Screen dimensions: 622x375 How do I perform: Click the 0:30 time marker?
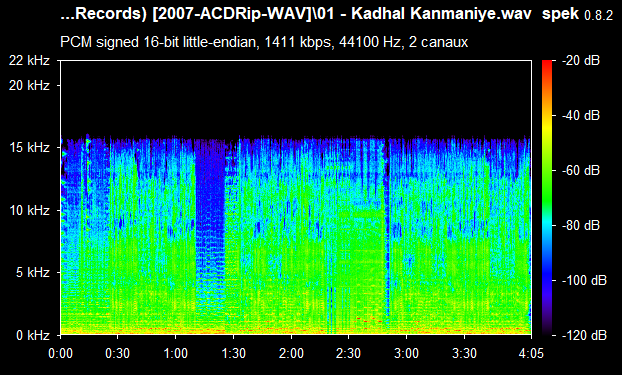(x=118, y=353)
